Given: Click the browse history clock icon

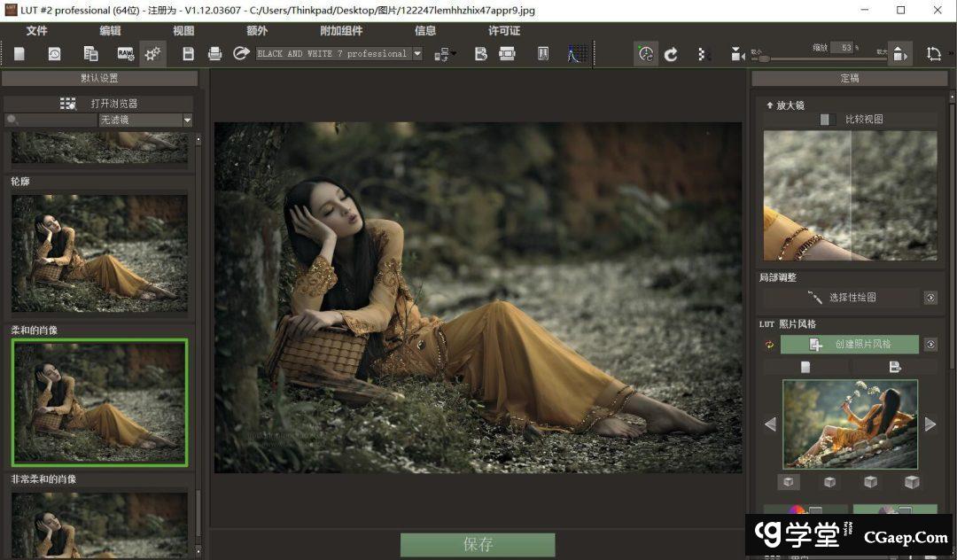Looking at the screenshot, I should (x=54, y=54).
